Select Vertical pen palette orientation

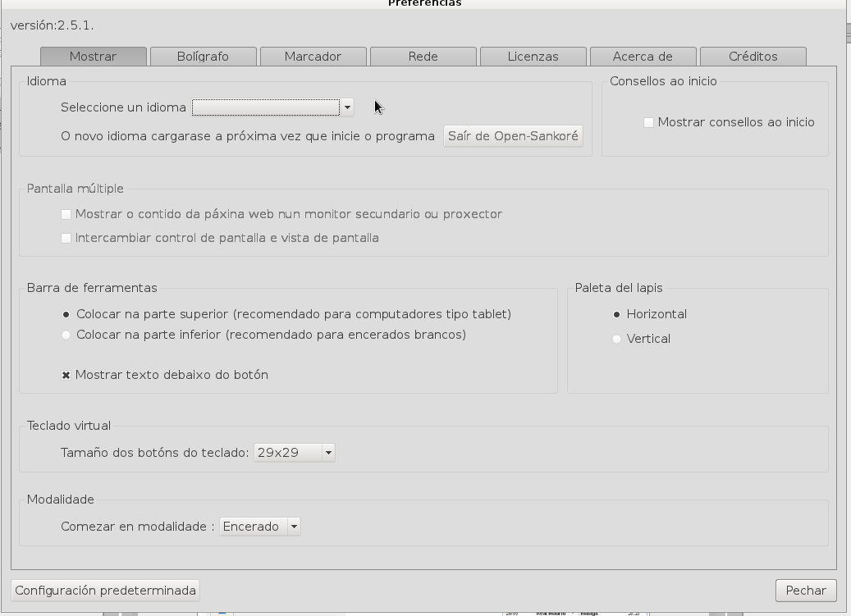coord(616,339)
